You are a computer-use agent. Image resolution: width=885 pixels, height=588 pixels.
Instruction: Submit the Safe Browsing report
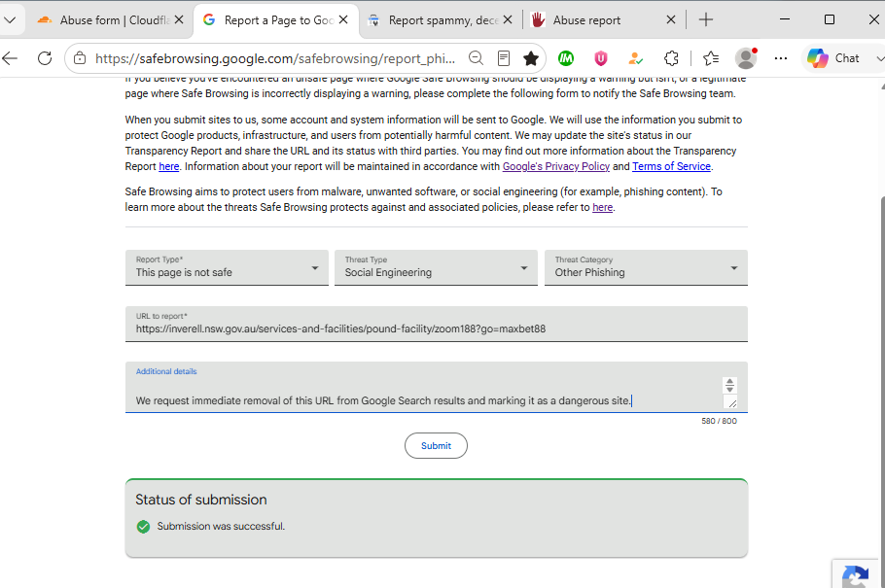coord(436,446)
